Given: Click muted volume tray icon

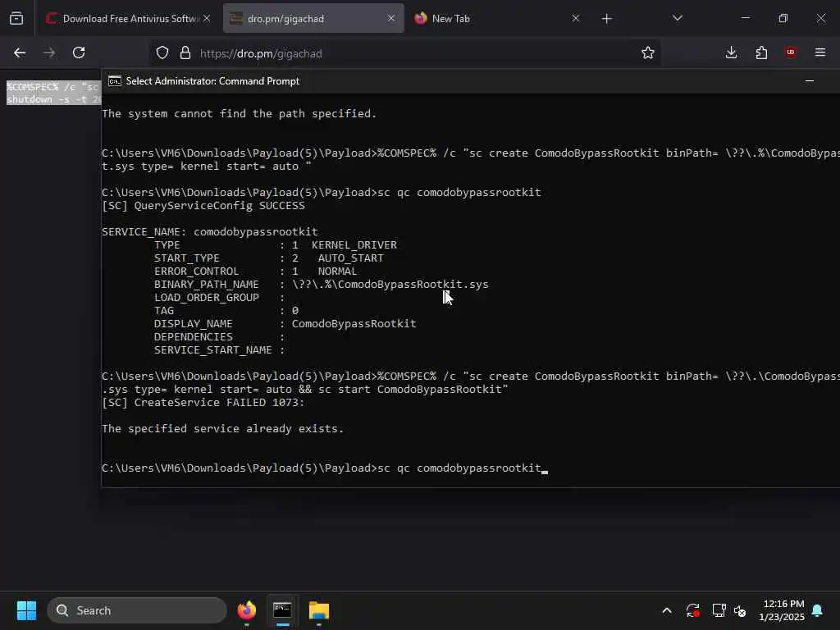Looking at the screenshot, I should pos(741,610).
